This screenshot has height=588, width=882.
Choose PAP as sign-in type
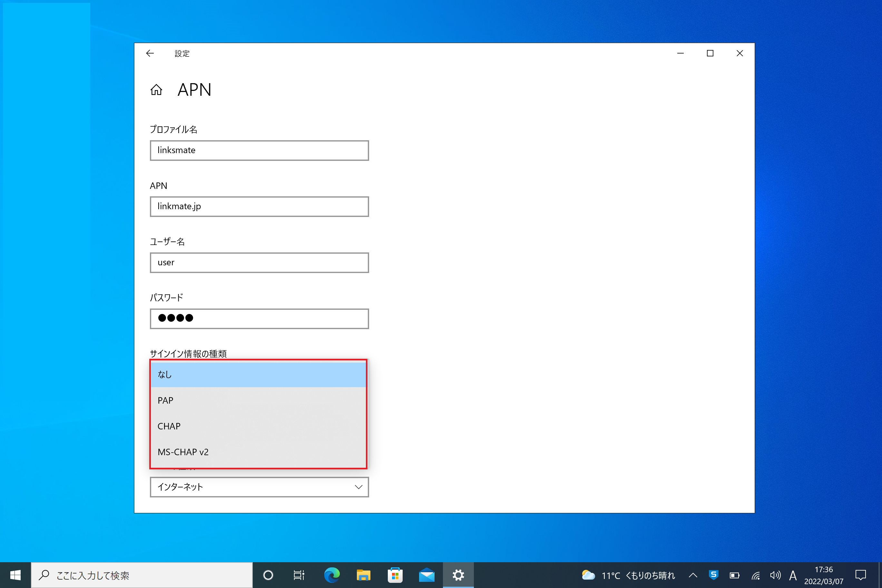pyautogui.click(x=259, y=400)
